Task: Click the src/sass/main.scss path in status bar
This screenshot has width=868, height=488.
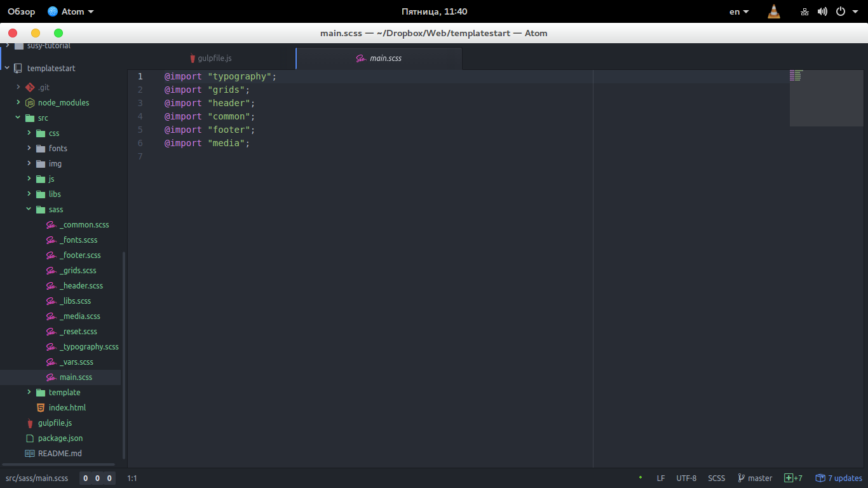Action: coord(37,478)
